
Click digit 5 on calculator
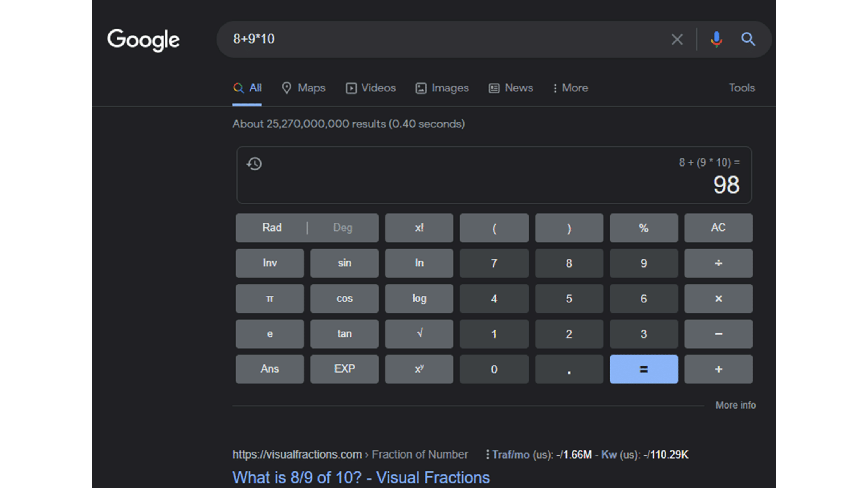(569, 299)
